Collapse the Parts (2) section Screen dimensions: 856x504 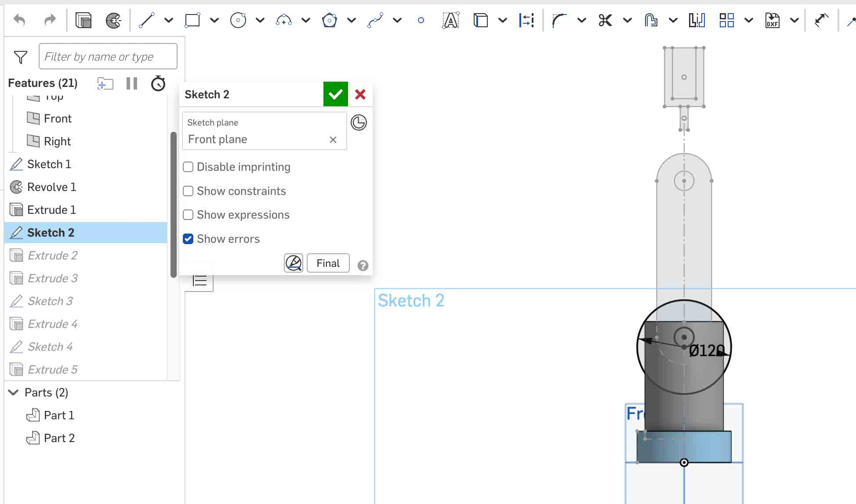tap(13, 392)
